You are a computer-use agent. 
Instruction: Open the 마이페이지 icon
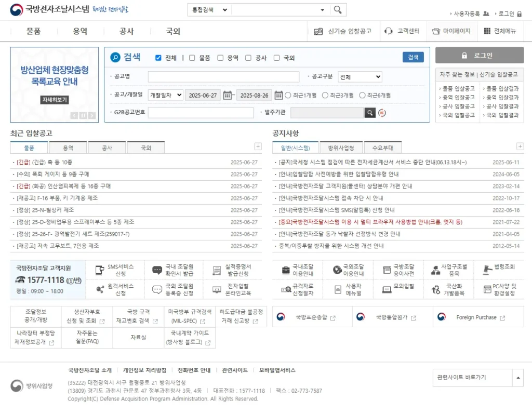436,31
